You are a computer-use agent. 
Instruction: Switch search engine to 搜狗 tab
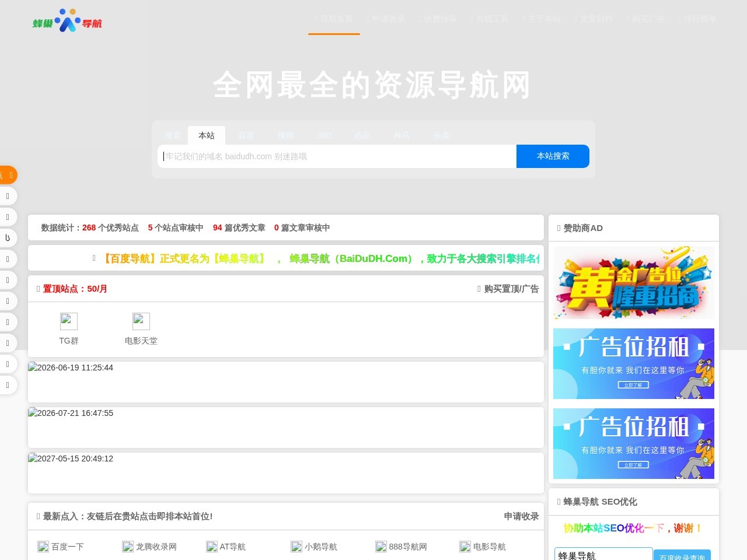[x=286, y=135]
